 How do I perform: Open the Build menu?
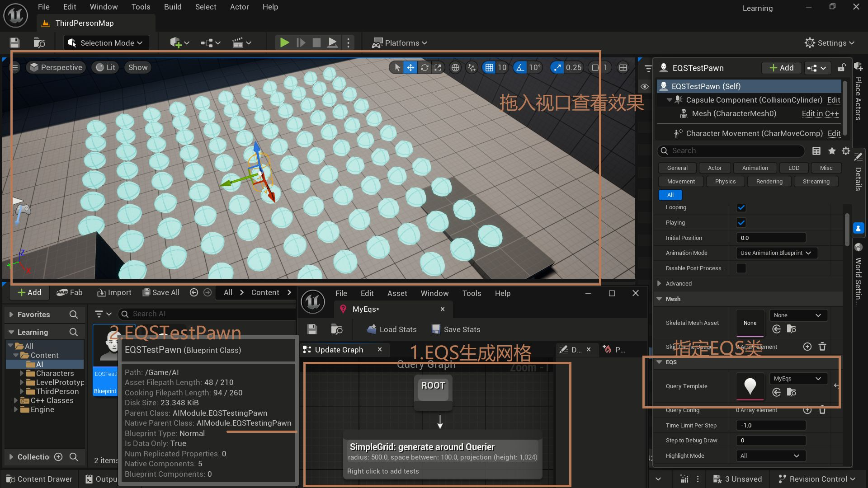pos(172,7)
